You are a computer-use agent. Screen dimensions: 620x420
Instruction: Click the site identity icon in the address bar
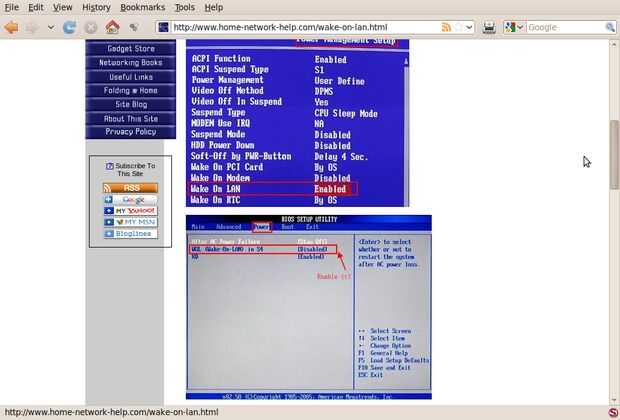163,27
